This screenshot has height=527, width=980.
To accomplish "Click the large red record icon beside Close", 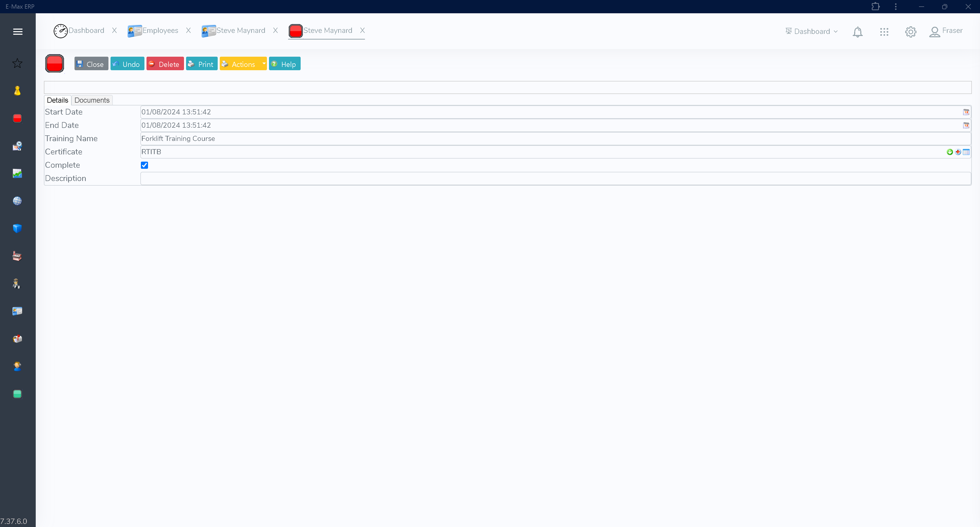I will coord(54,64).
